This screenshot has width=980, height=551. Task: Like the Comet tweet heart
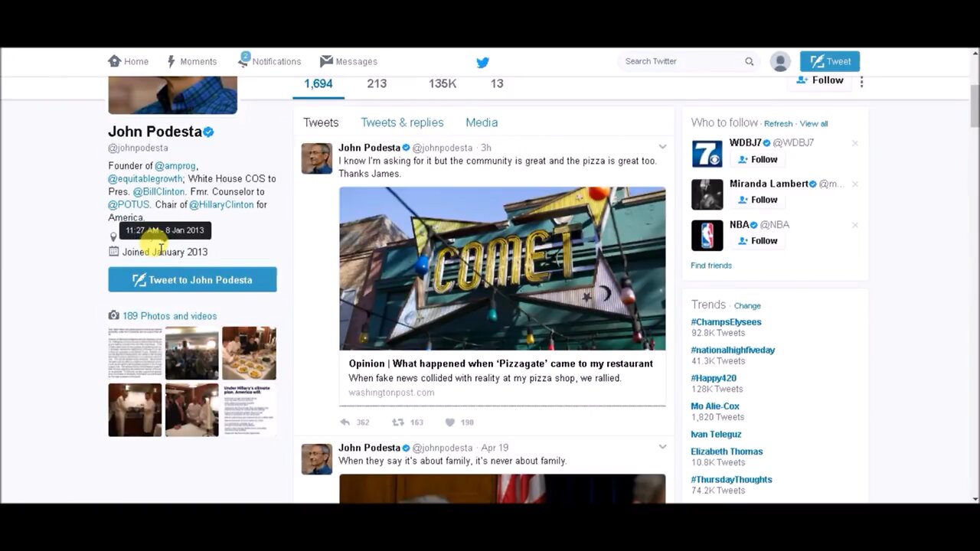click(x=450, y=422)
